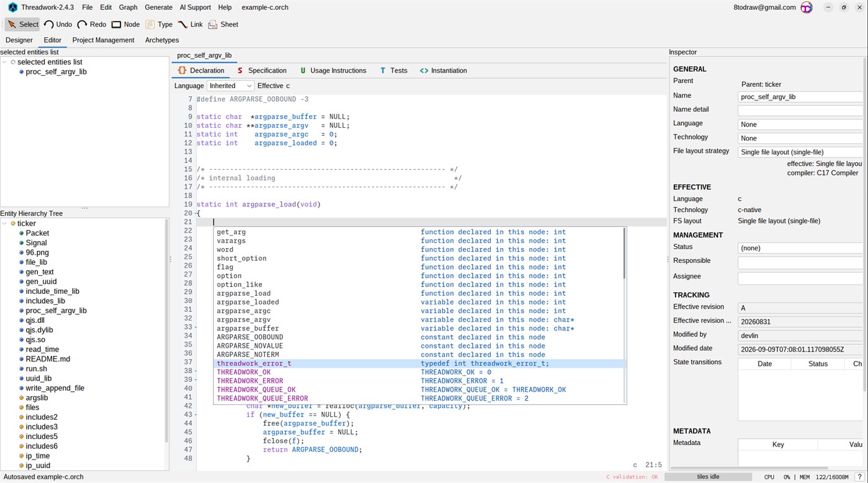The height and width of the screenshot is (483, 868).
Task: Click the autocomplete popup scrollbar
Action: coord(624,253)
